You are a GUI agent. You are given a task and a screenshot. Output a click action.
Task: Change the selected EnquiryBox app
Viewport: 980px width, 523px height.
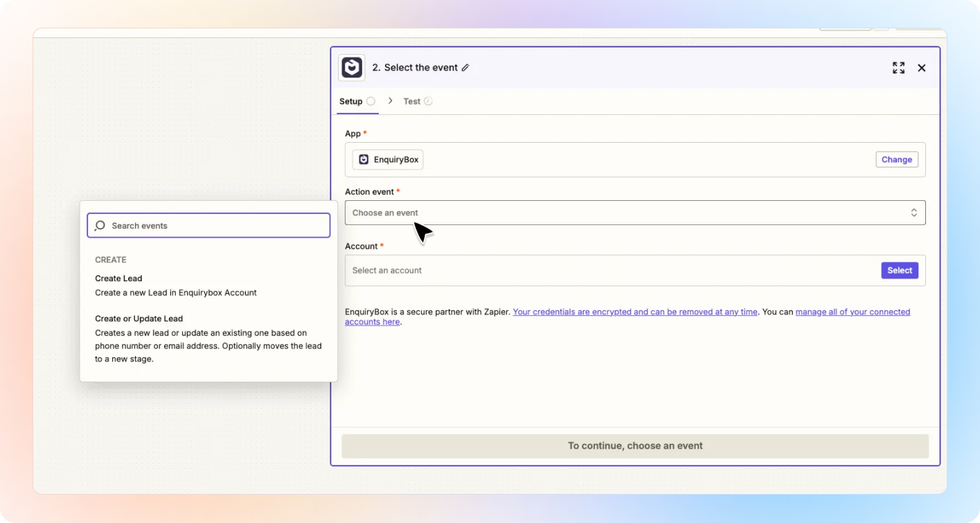click(x=897, y=159)
